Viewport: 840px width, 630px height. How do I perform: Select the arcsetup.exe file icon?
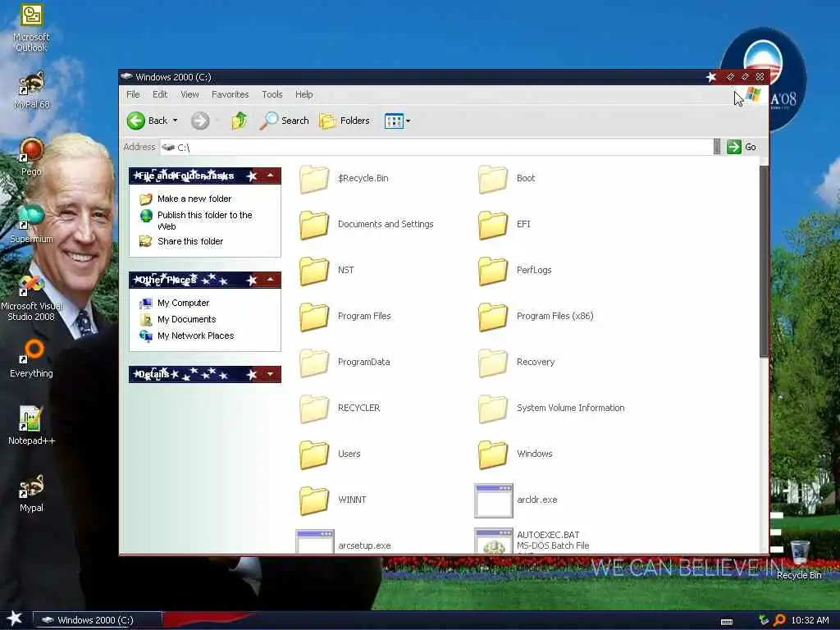click(314, 541)
